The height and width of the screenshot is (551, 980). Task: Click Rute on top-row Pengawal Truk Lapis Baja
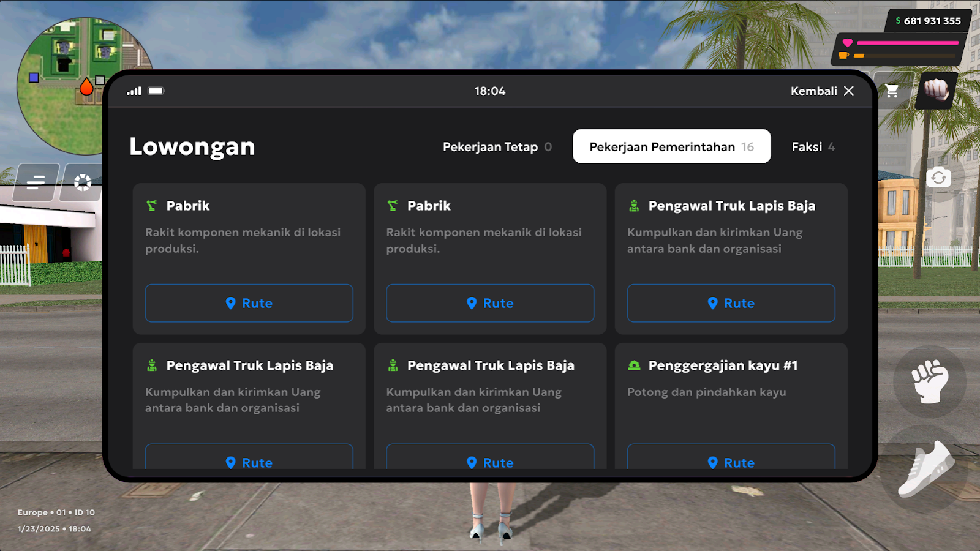[731, 303]
